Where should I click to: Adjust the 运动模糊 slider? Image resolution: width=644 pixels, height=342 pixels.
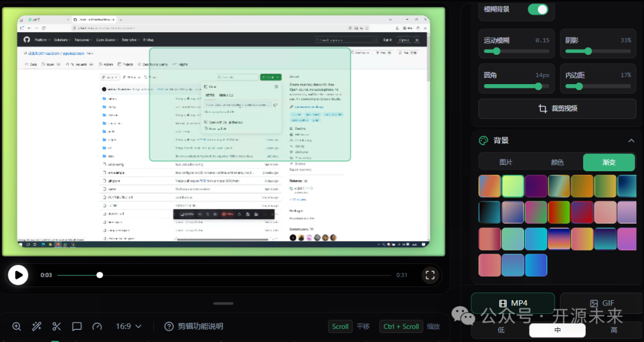click(x=516, y=51)
